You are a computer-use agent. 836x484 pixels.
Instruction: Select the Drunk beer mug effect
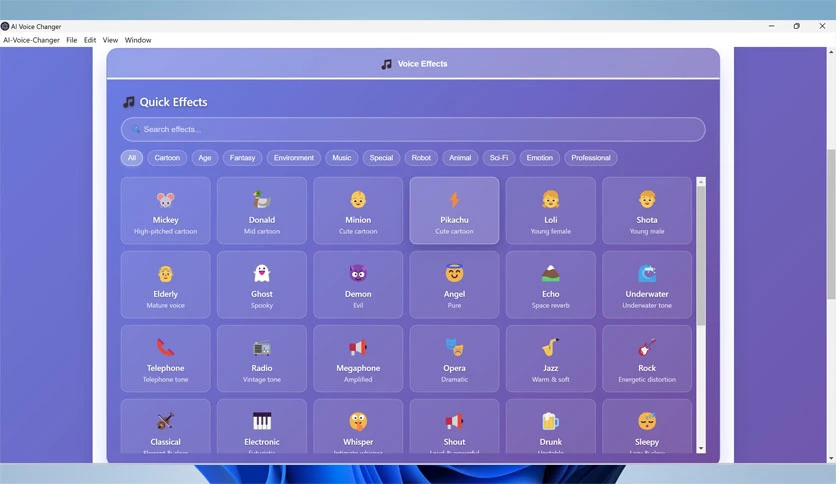tap(551, 426)
